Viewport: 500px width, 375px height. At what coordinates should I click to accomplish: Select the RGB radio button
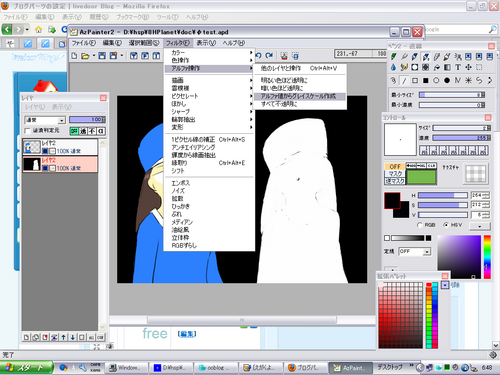tap(420, 225)
